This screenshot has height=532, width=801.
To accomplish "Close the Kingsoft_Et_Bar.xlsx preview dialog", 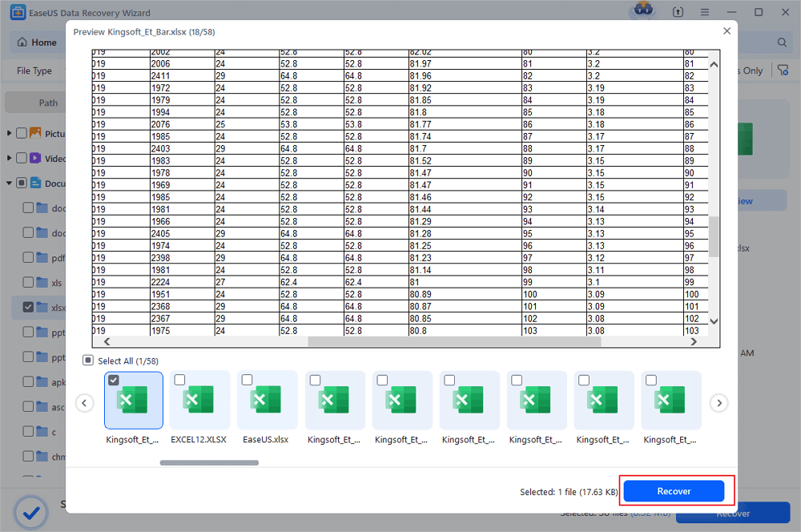I will point(727,31).
